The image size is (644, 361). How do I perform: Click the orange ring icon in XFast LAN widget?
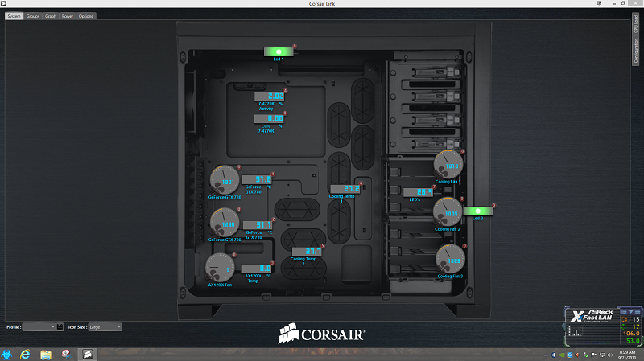[625, 319]
